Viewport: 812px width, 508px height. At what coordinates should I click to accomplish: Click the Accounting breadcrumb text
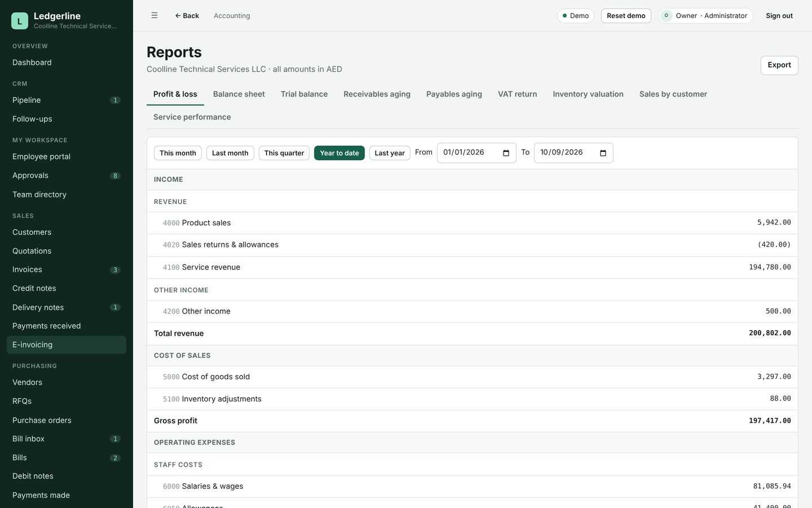tap(232, 16)
